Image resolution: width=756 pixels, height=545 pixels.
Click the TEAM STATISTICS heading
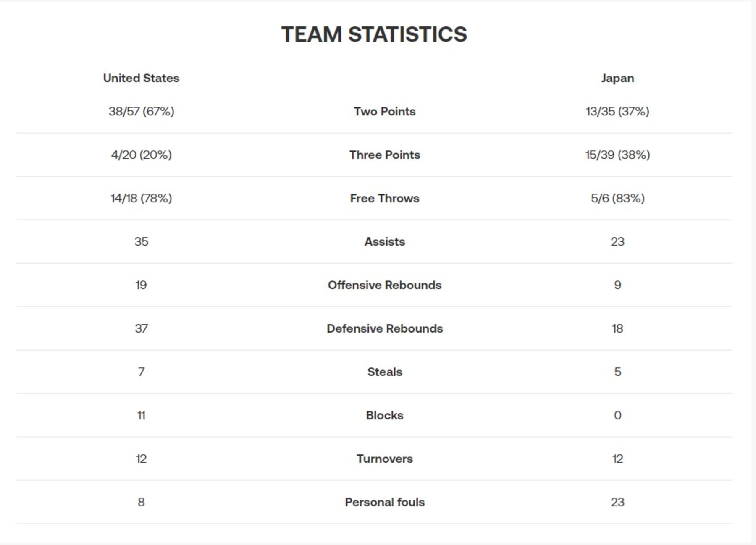[374, 34]
